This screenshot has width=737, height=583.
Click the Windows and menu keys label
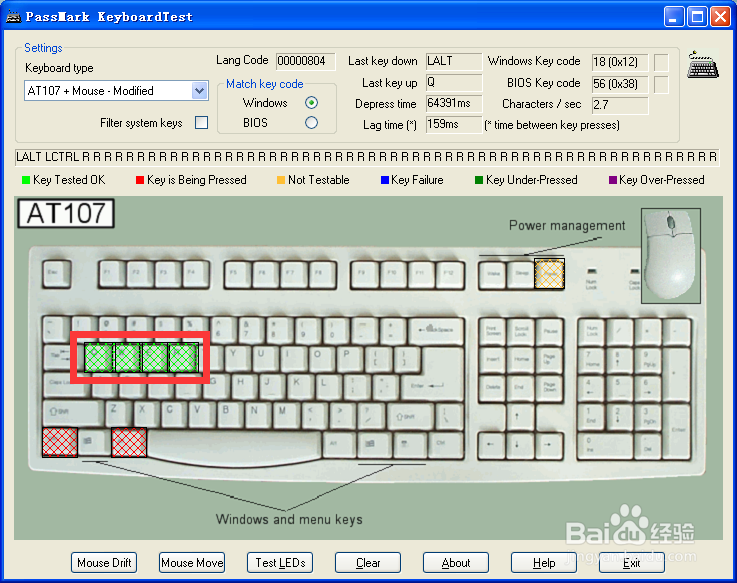pyautogui.click(x=289, y=520)
